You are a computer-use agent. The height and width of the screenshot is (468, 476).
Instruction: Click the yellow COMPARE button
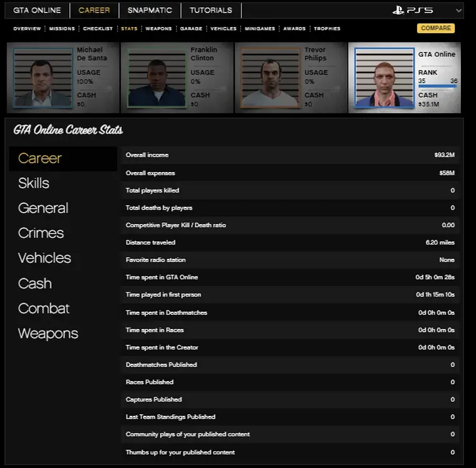pos(436,28)
